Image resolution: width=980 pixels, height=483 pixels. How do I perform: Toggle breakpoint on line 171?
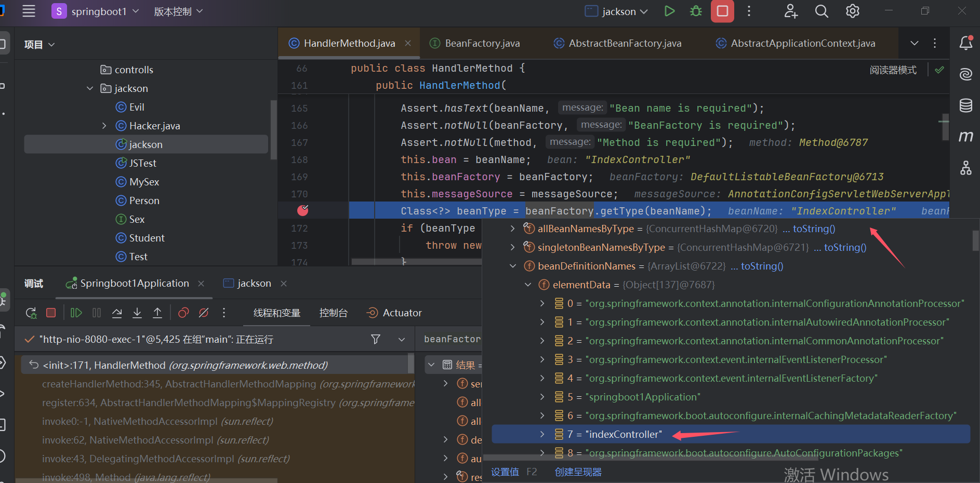coord(303,210)
